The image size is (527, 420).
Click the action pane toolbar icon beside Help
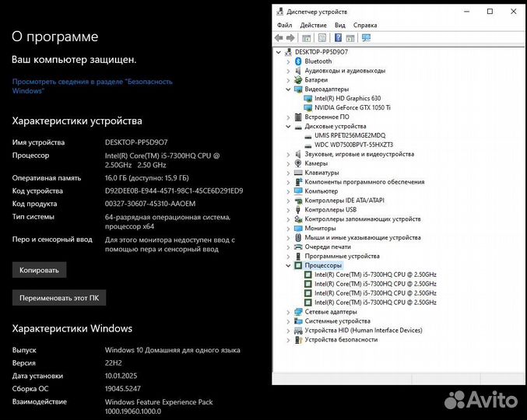coord(350,38)
